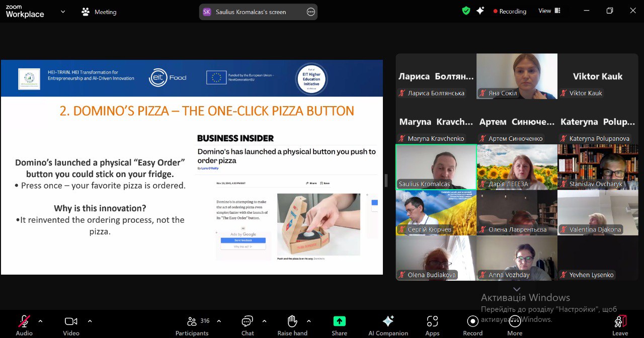Select Stanislav Ovcharyk video tile
The image size is (644, 338).
[598, 167]
